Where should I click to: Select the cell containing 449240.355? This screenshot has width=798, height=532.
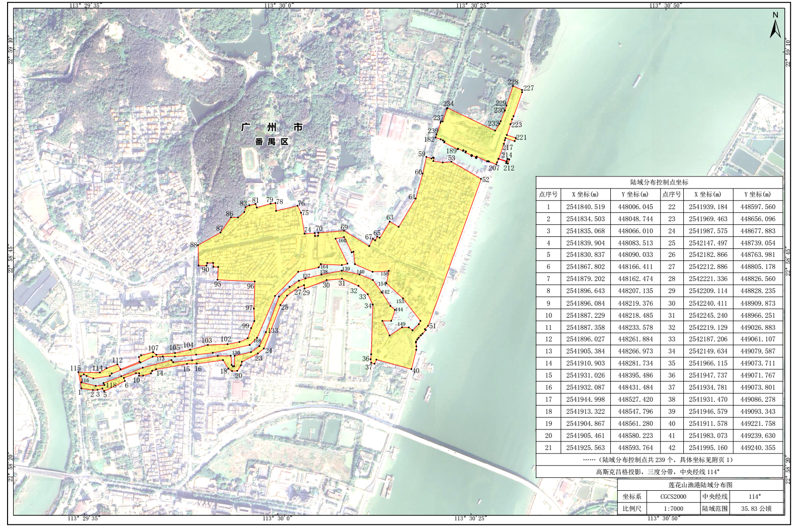758,448
